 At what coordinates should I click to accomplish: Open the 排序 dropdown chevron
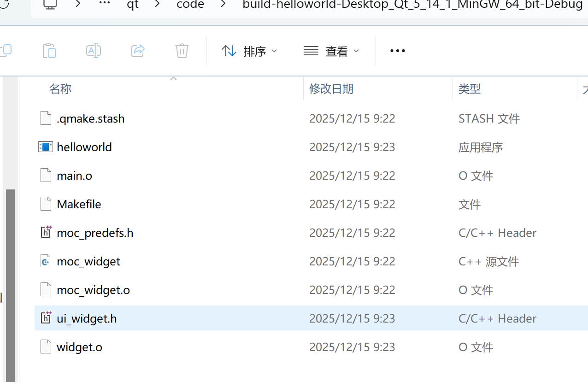(274, 51)
